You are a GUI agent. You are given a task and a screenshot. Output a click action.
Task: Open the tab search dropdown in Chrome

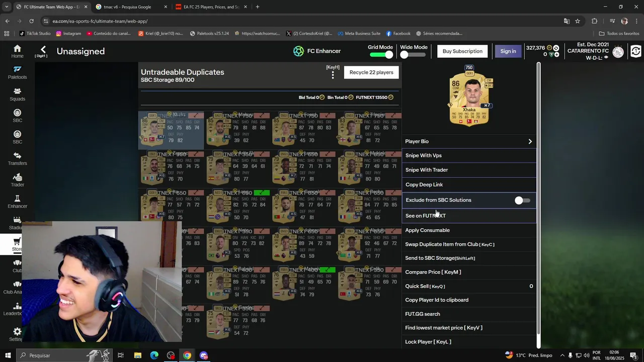click(7, 7)
